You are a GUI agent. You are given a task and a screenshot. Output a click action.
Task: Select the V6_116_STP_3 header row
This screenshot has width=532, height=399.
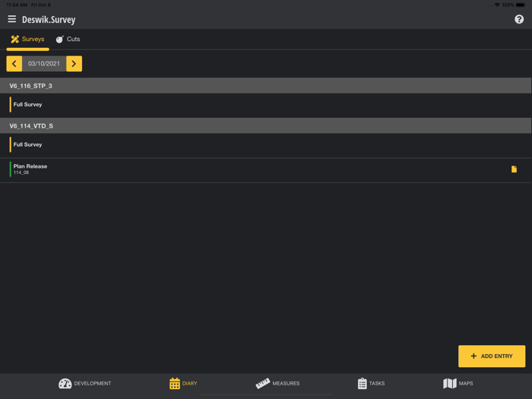point(266,85)
